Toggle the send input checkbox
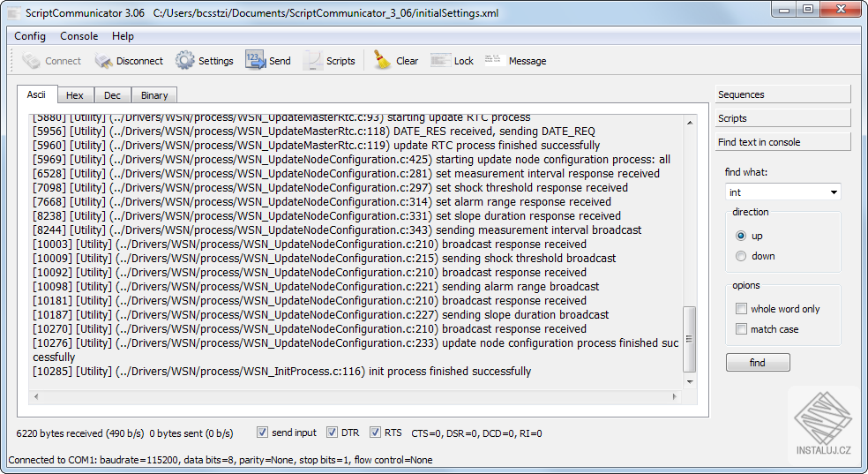Image resolution: width=868 pixels, height=474 pixels. click(262, 433)
